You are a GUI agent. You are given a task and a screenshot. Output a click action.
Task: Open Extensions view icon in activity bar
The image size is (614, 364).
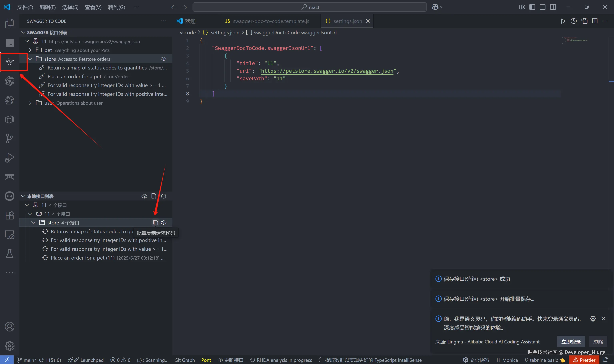tap(10, 215)
